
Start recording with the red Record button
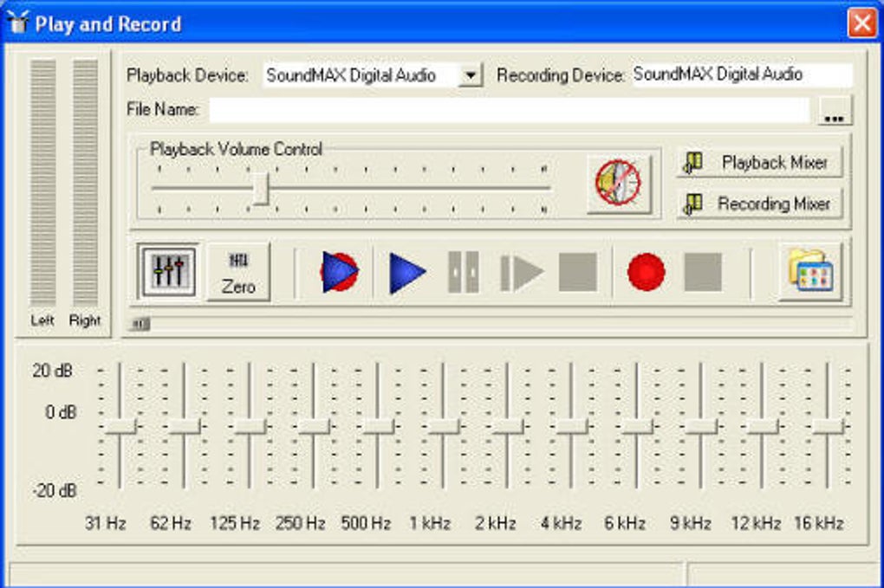point(647,273)
